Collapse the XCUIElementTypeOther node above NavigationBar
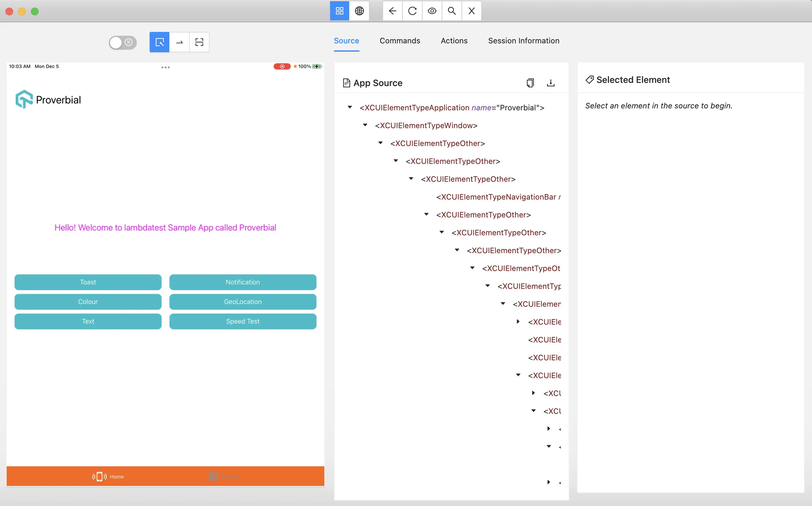This screenshot has width=812, height=506. 411,179
